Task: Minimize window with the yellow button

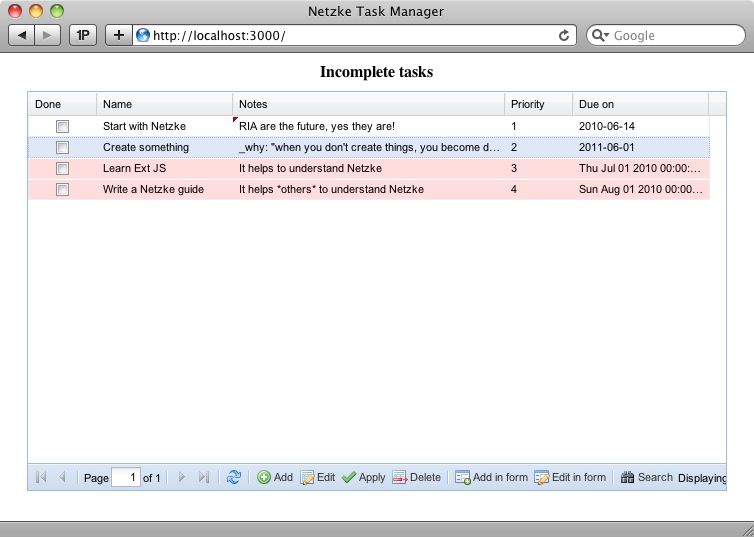Action: (36, 11)
